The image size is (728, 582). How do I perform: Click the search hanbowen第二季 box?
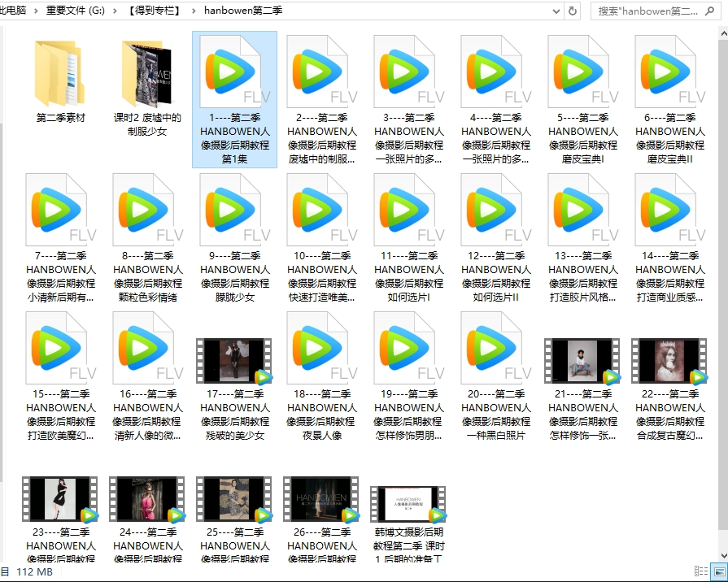pyautogui.click(x=651, y=11)
